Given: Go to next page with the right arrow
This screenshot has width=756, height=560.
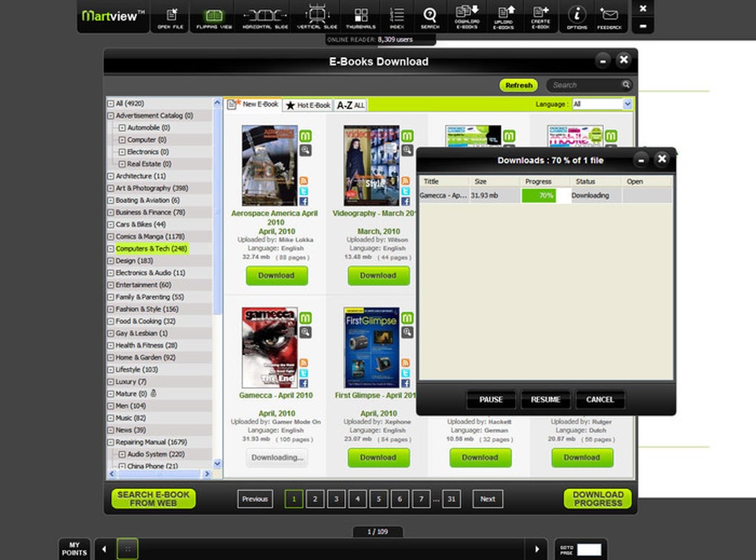Looking at the screenshot, I should point(537,549).
